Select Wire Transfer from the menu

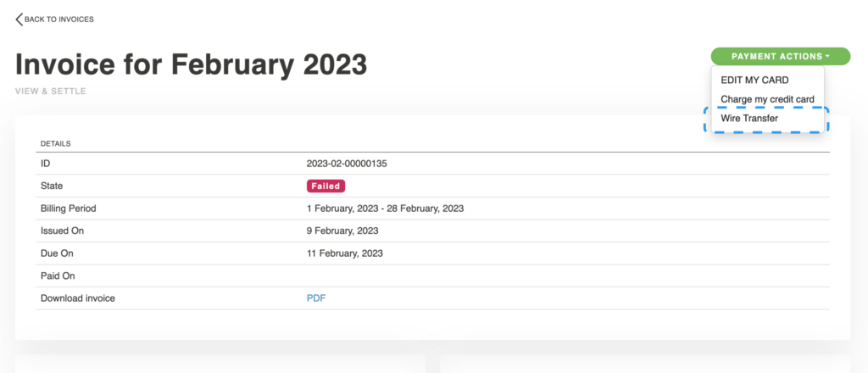[x=749, y=119]
